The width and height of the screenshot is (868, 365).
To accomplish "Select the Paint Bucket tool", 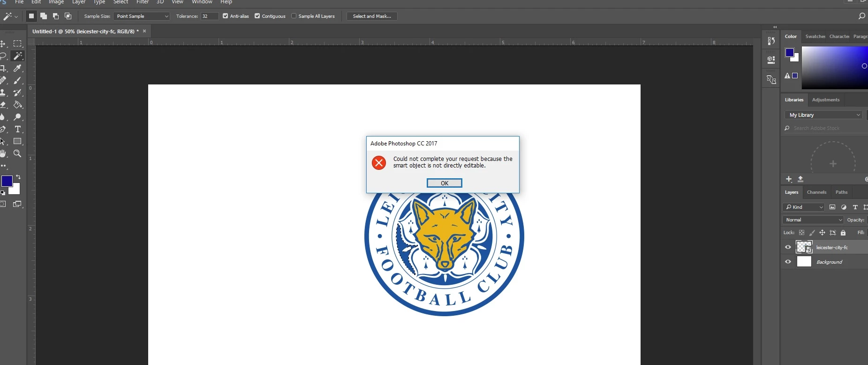I will coord(18,105).
